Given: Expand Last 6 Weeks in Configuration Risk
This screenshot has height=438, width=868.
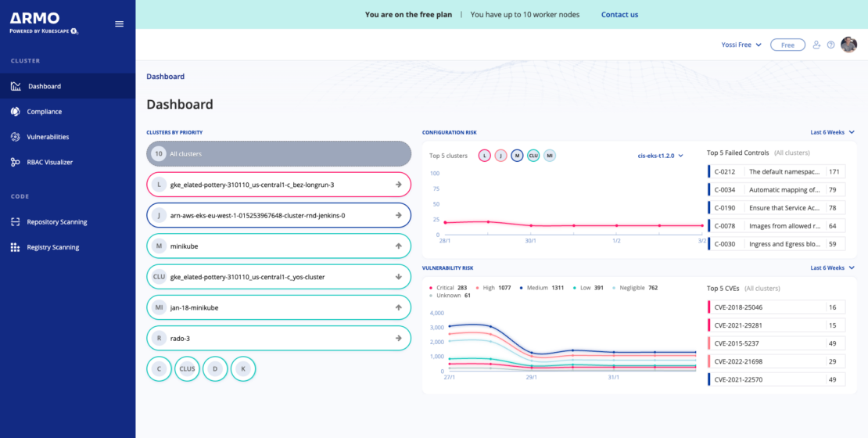Looking at the screenshot, I should tap(833, 133).
